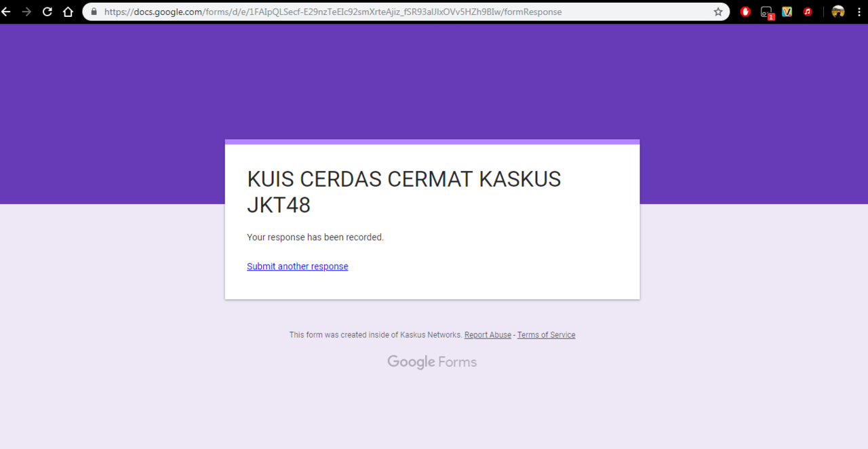The width and height of the screenshot is (868, 449).
Task: Click the star to bookmark this page
Action: [717, 12]
